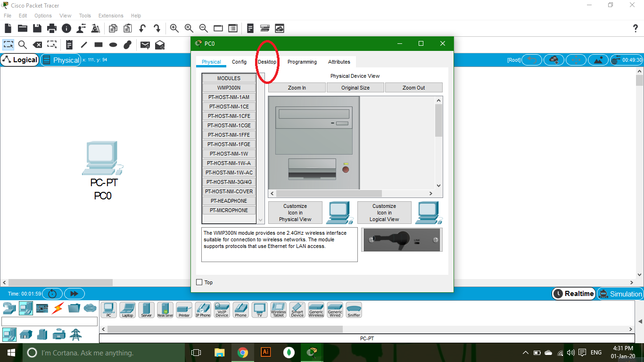Switch to Logical workspace view
The height and width of the screenshot is (362, 644).
pos(19,60)
